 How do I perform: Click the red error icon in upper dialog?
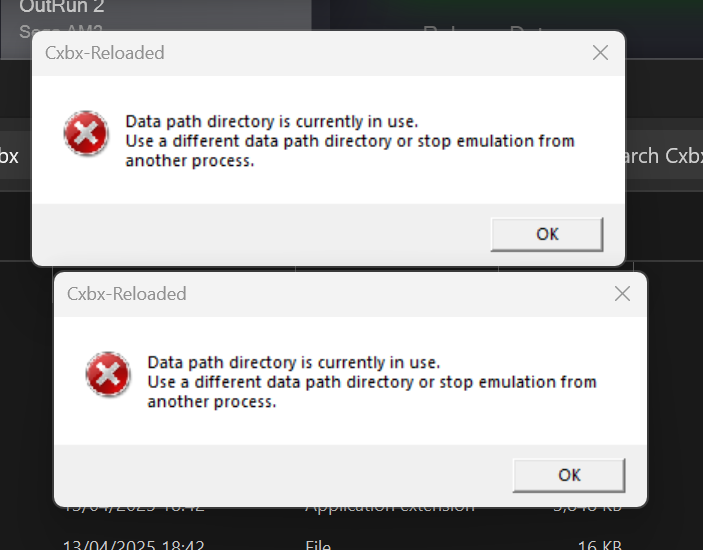86,133
